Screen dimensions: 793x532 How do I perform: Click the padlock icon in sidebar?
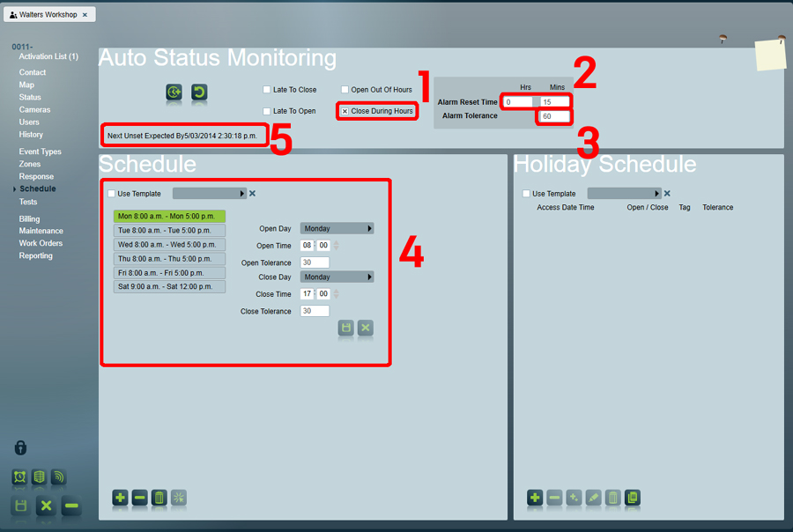(20, 447)
